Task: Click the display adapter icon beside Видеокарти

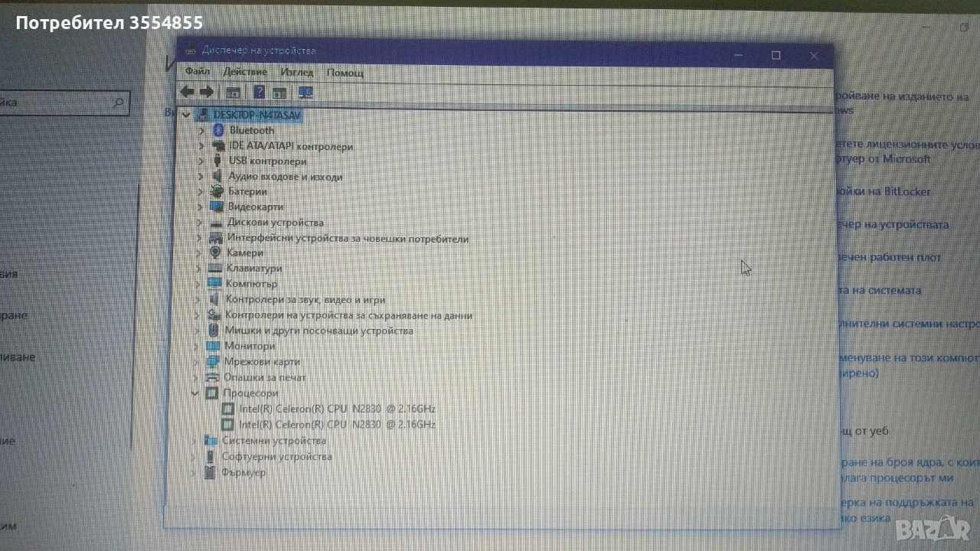Action: [x=217, y=207]
